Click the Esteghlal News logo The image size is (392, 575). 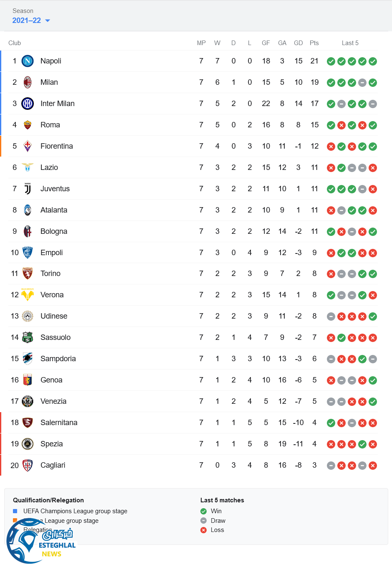click(x=41, y=542)
